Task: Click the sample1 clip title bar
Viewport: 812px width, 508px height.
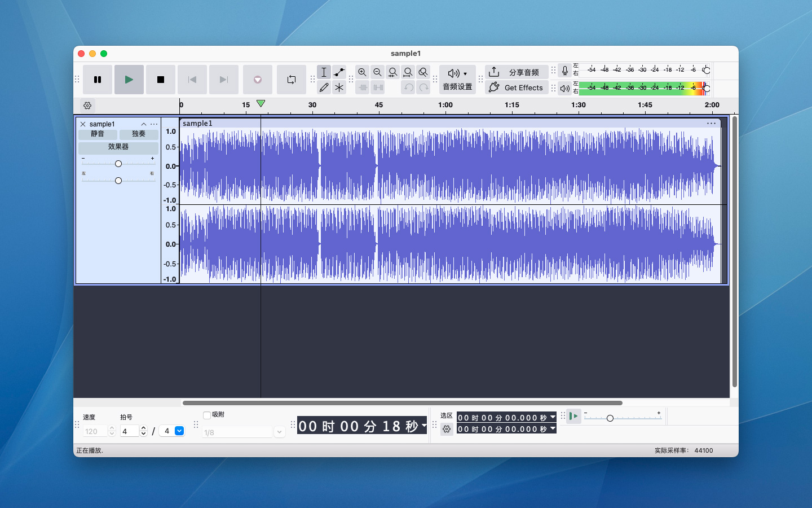Action: coord(450,123)
